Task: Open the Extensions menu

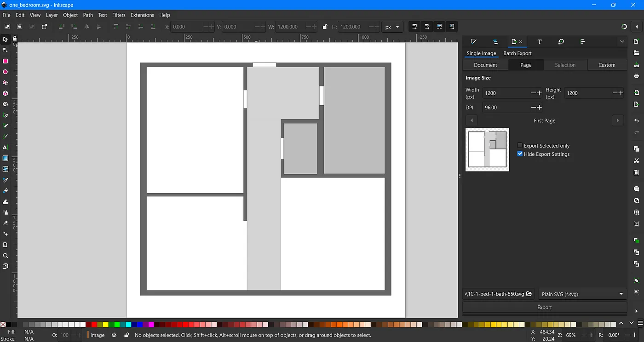Action: tap(142, 15)
